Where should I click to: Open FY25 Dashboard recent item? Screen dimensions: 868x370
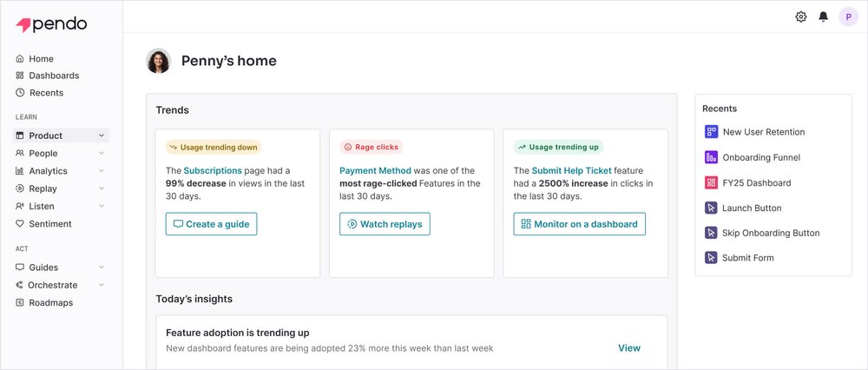pyautogui.click(x=756, y=182)
